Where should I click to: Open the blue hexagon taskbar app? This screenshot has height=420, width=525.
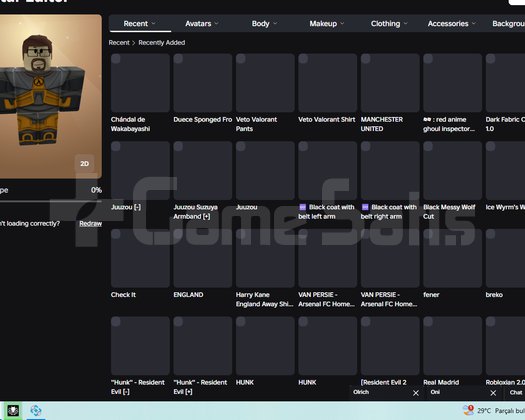(x=36, y=411)
